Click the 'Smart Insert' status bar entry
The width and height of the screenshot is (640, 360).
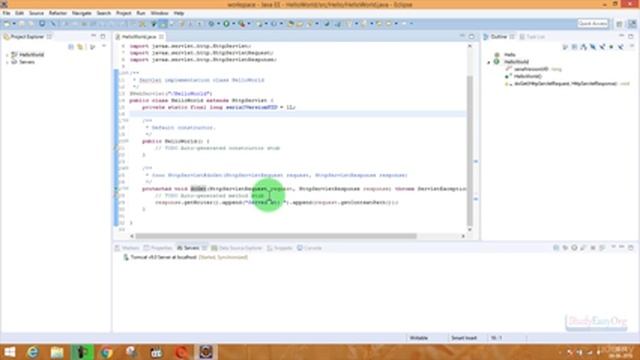(464, 338)
